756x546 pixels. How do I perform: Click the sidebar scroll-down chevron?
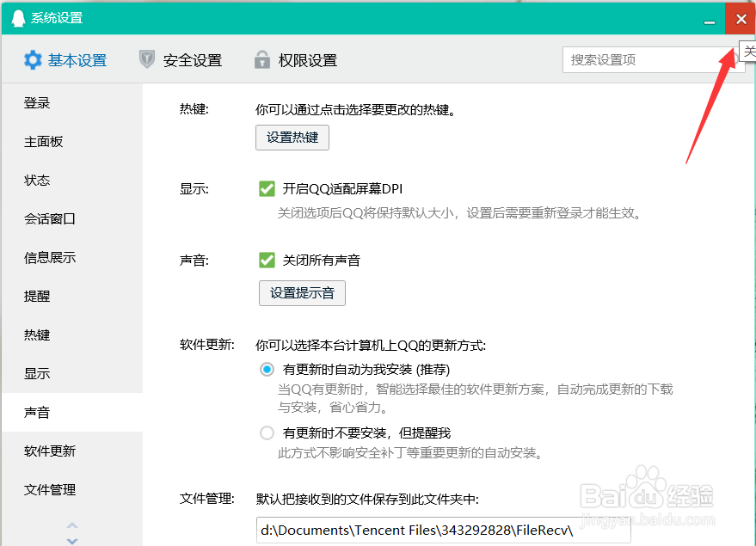point(72,541)
